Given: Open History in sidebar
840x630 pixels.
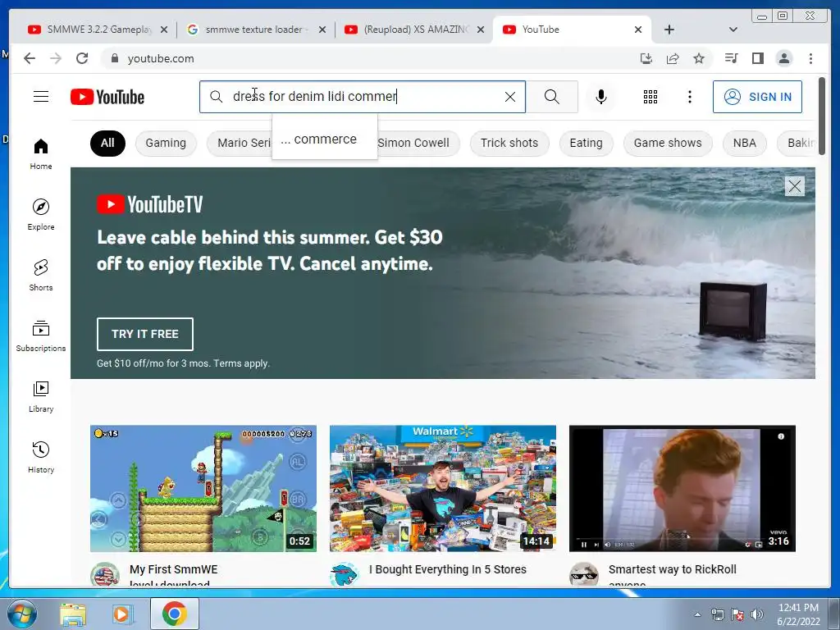Looking at the screenshot, I should pyautogui.click(x=41, y=457).
